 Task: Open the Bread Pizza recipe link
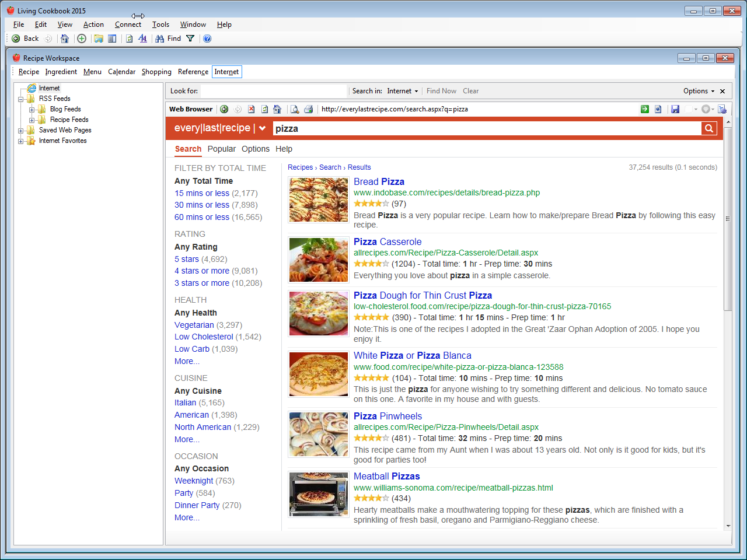(379, 181)
